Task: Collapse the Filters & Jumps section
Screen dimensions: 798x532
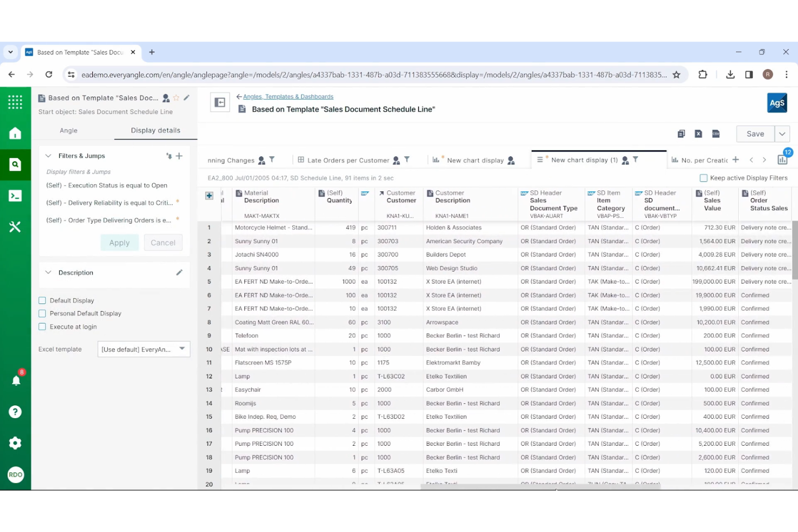Action: 48,156
